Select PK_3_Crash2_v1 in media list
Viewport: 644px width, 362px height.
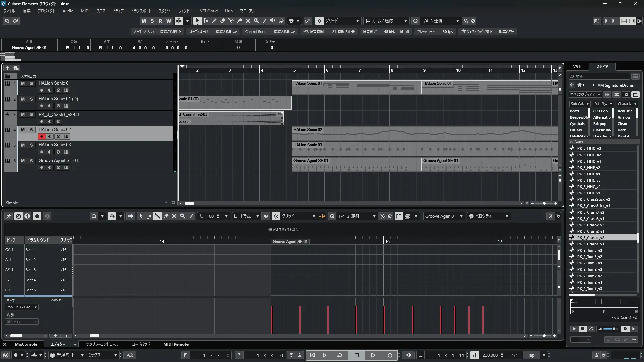(590, 231)
